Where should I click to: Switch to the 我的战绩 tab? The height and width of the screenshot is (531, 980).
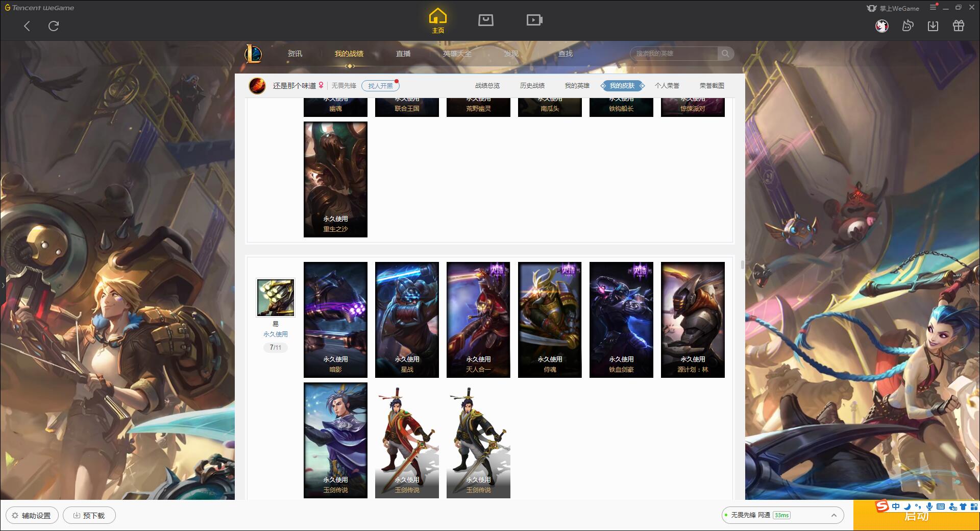tap(349, 54)
